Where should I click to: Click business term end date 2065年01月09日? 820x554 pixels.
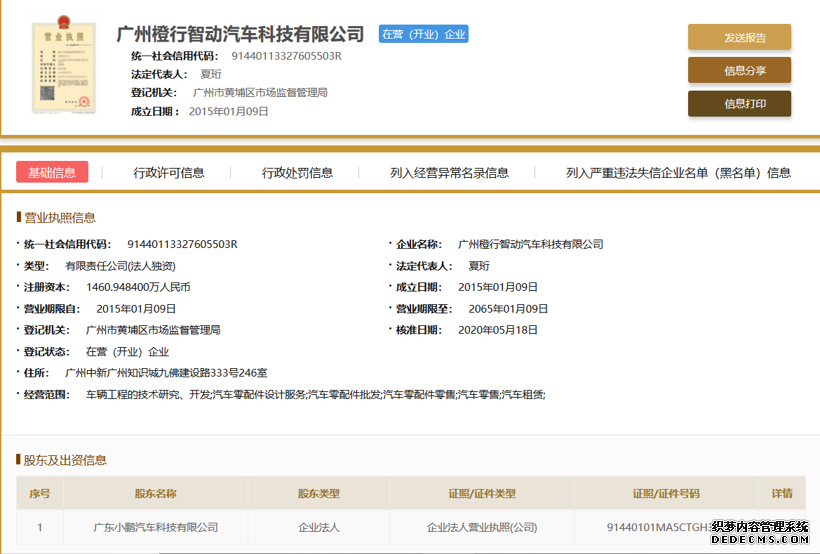[508, 309]
